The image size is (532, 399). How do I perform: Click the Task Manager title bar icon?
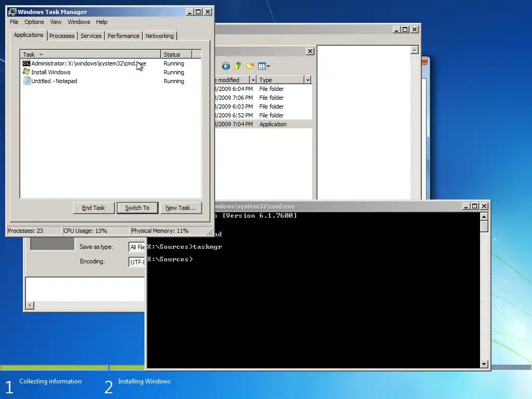[12, 12]
